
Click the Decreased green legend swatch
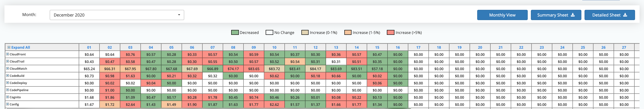click(235, 33)
